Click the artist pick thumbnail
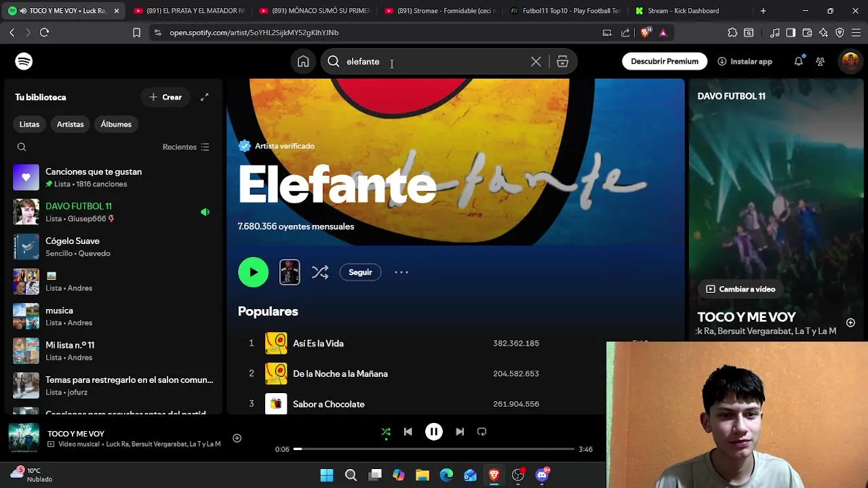The width and height of the screenshot is (868, 488). point(290,272)
